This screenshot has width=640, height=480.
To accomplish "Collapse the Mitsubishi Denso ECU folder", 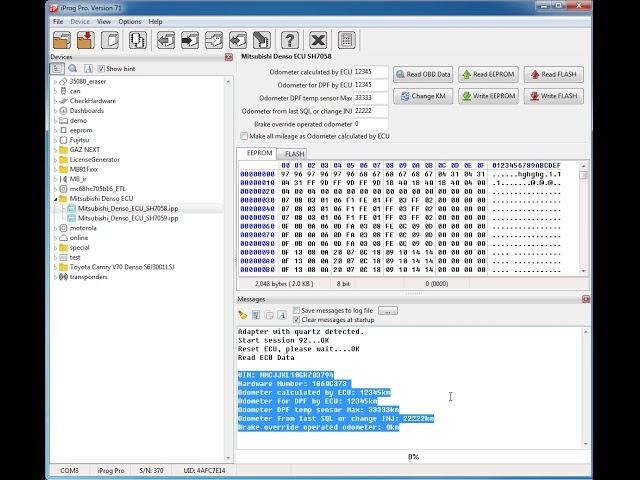I will (x=56, y=199).
